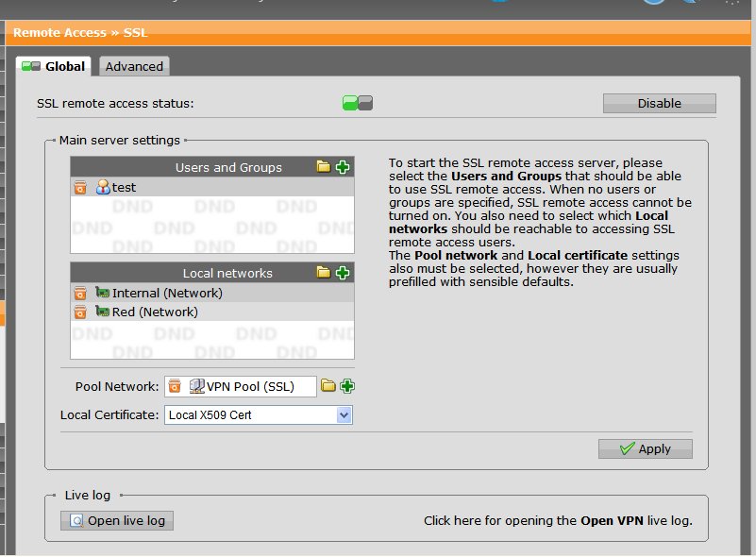Open folder icon beside Pool Network field
The width and height of the screenshot is (756, 557).
pyautogui.click(x=328, y=386)
